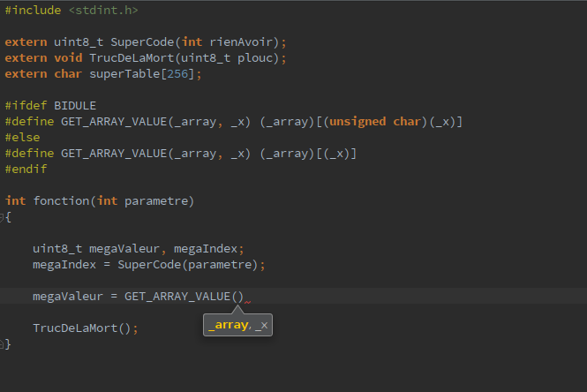Click 'parametre' in fonction signature
The width and height of the screenshot is (587, 392).
click(x=156, y=201)
